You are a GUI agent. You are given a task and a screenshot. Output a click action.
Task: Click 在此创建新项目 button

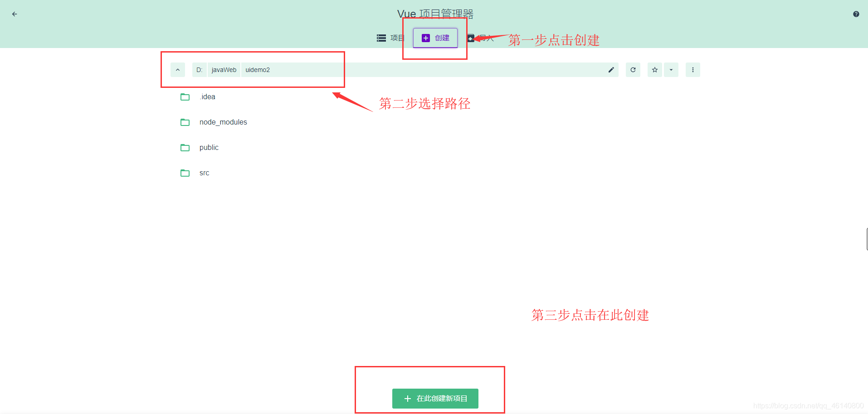pos(435,399)
